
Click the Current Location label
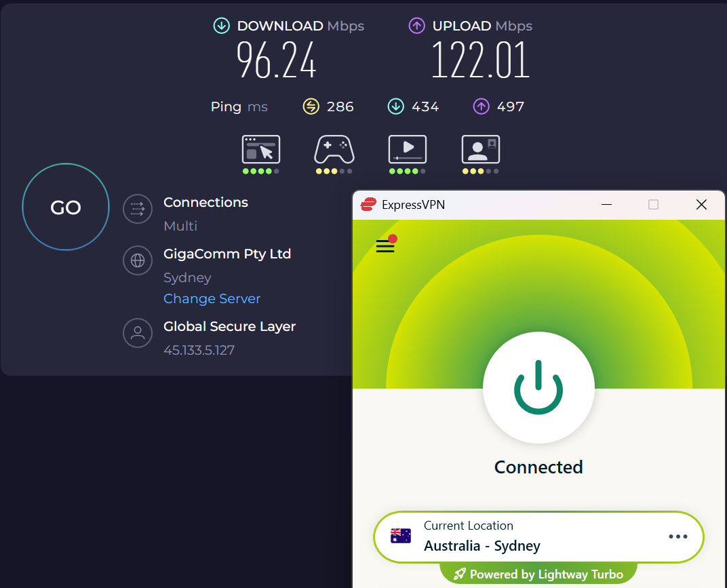pos(469,526)
